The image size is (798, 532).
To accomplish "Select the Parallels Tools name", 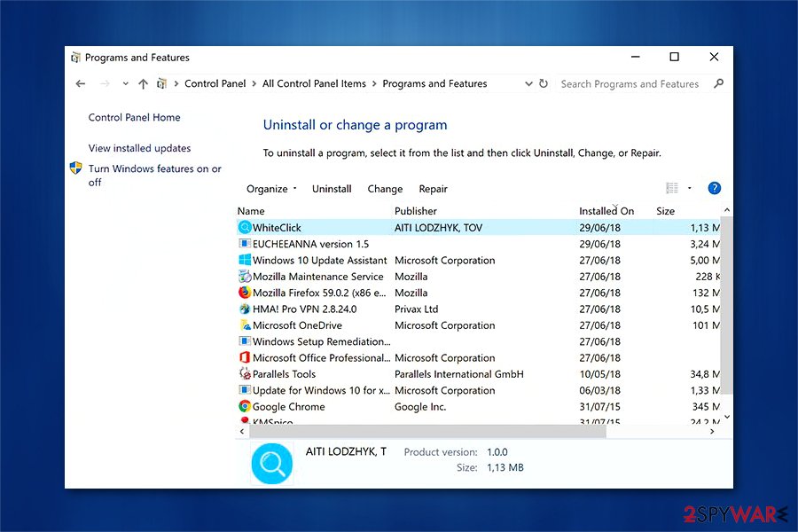I will click(x=284, y=374).
